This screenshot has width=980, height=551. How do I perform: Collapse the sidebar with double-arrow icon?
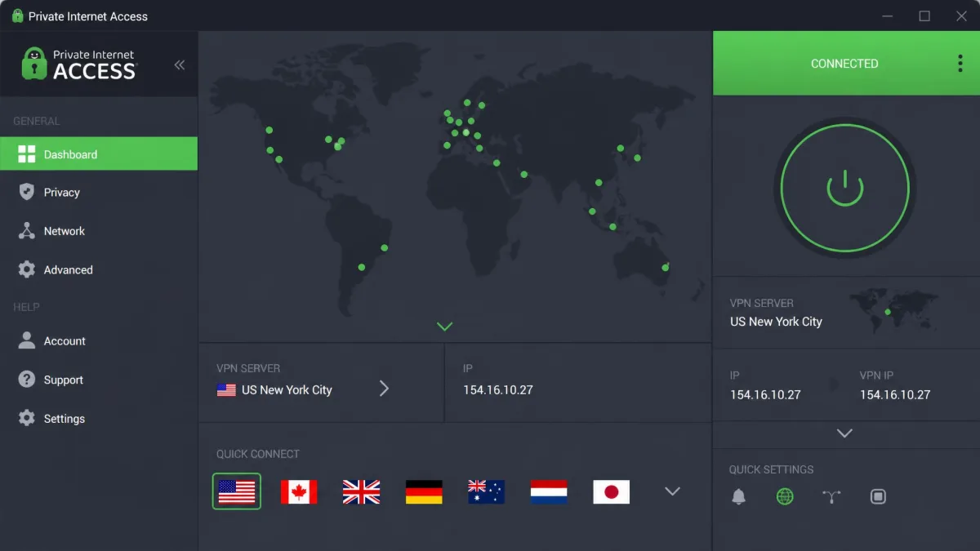[x=180, y=65]
